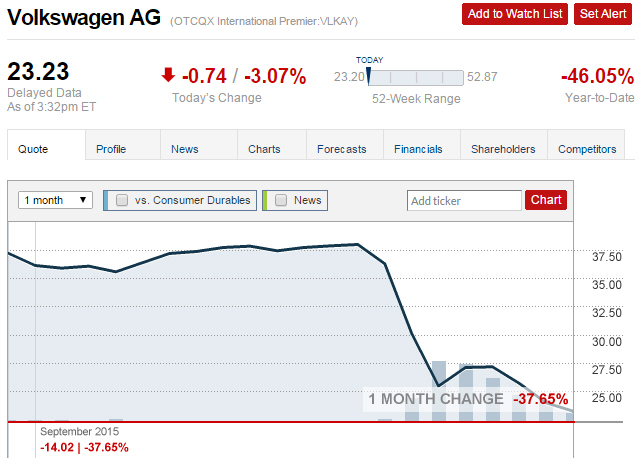Click the red down arrow icon
The height and width of the screenshot is (471, 639).
click(x=168, y=75)
